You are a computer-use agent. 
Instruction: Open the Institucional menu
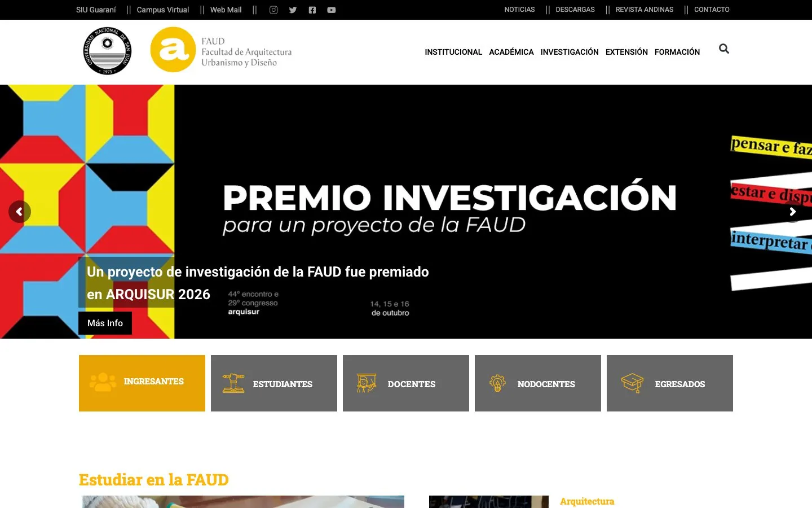453,52
